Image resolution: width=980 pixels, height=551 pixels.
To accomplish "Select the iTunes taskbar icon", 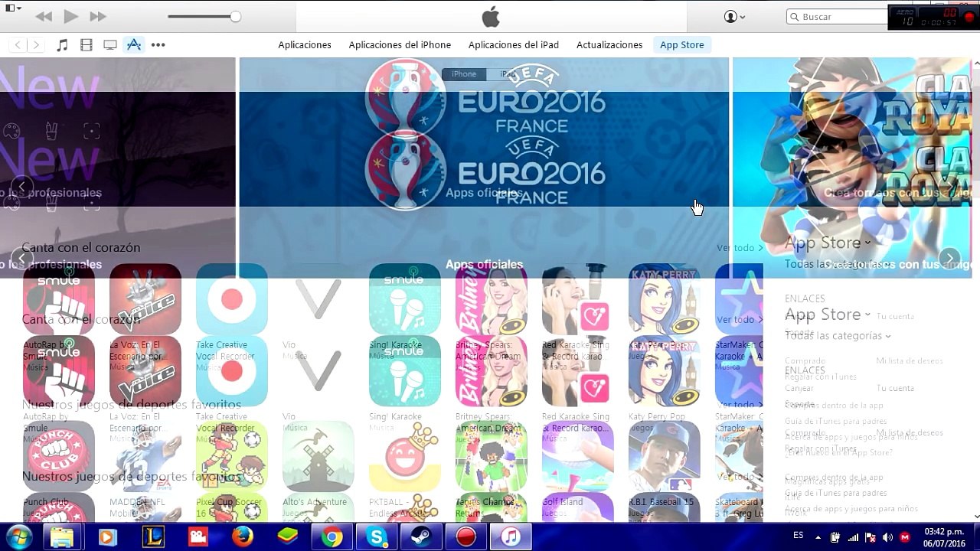I will [510, 537].
